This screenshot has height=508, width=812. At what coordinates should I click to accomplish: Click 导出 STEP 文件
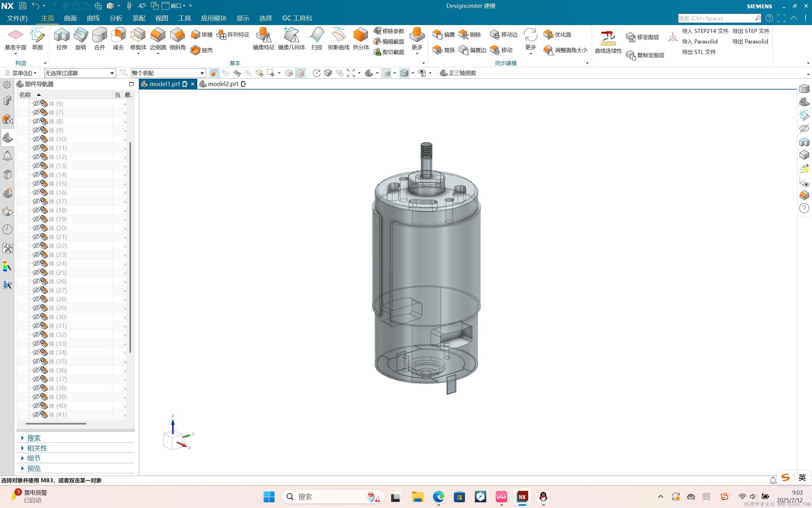click(750, 31)
